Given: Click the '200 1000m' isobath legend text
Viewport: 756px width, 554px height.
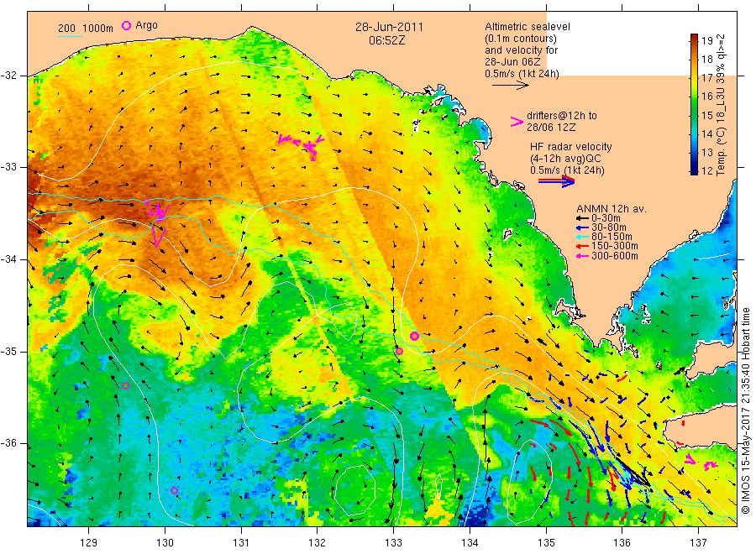Looking at the screenshot, I should [86, 29].
